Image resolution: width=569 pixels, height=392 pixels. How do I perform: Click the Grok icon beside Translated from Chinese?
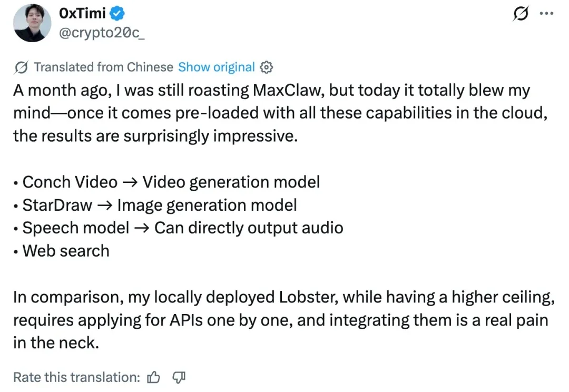[x=22, y=67]
